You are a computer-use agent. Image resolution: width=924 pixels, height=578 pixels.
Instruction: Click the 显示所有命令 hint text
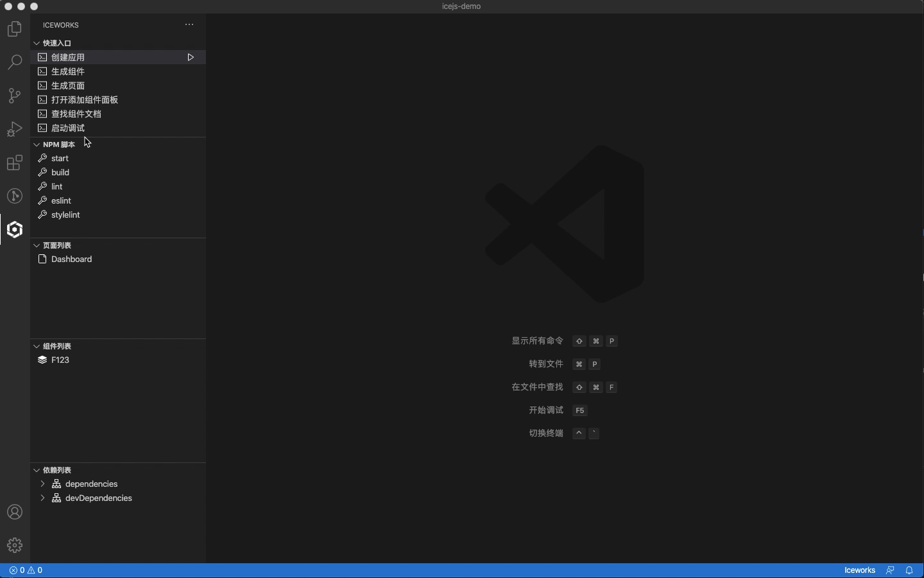(x=537, y=341)
